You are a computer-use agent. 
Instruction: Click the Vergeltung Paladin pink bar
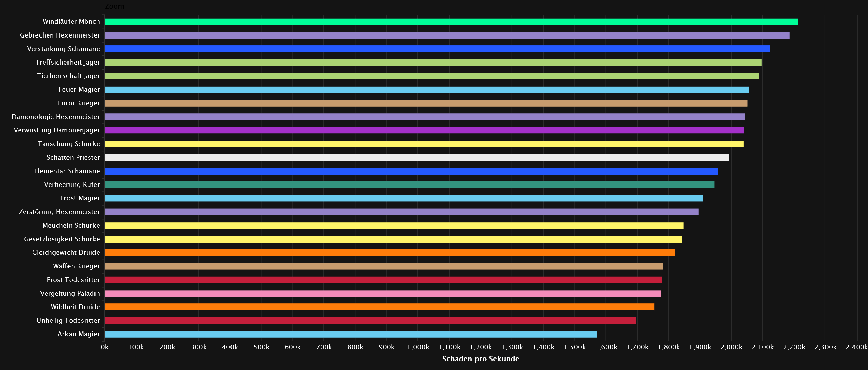383,294
